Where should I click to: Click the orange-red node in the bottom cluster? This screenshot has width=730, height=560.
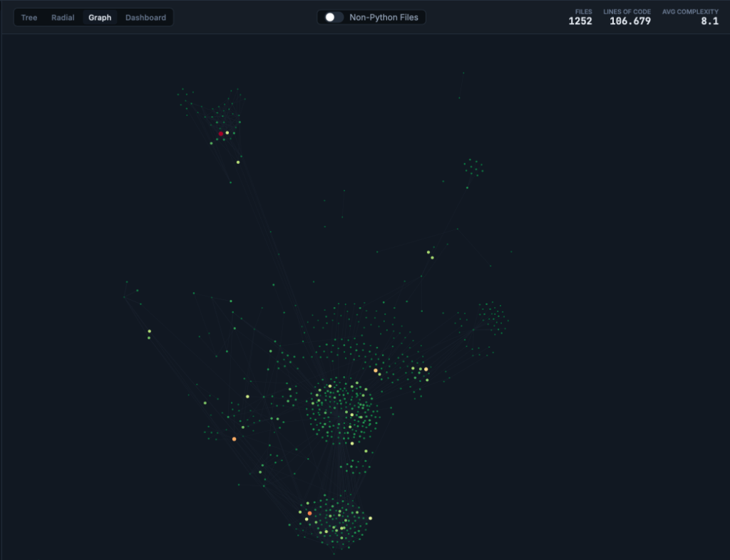(x=309, y=513)
